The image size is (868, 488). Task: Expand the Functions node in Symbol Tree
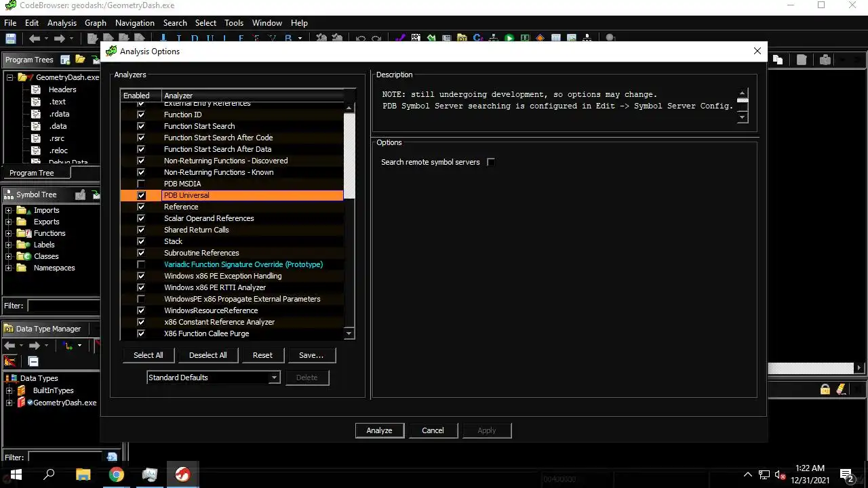9,233
